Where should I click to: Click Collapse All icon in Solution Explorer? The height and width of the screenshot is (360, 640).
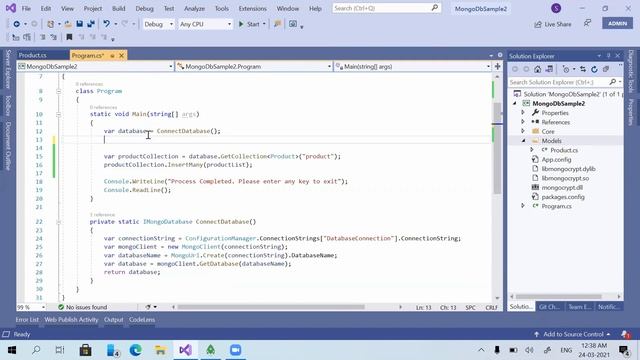click(x=606, y=69)
